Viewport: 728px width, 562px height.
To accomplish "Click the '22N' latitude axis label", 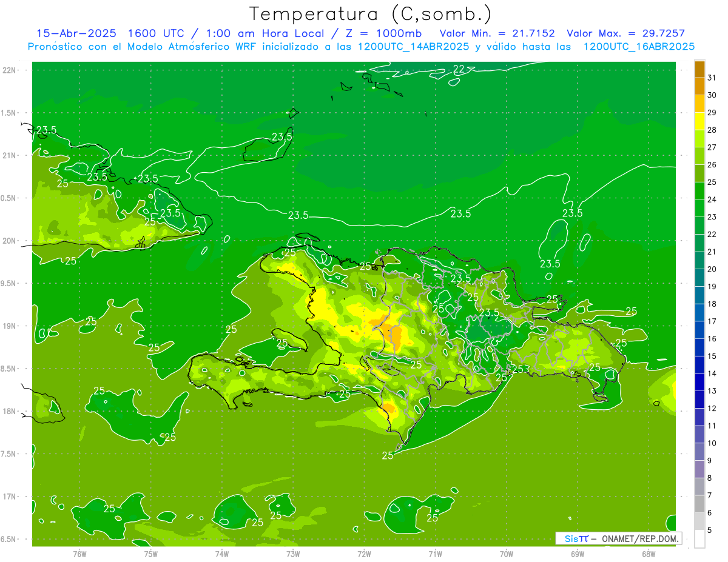I will (9, 70).
